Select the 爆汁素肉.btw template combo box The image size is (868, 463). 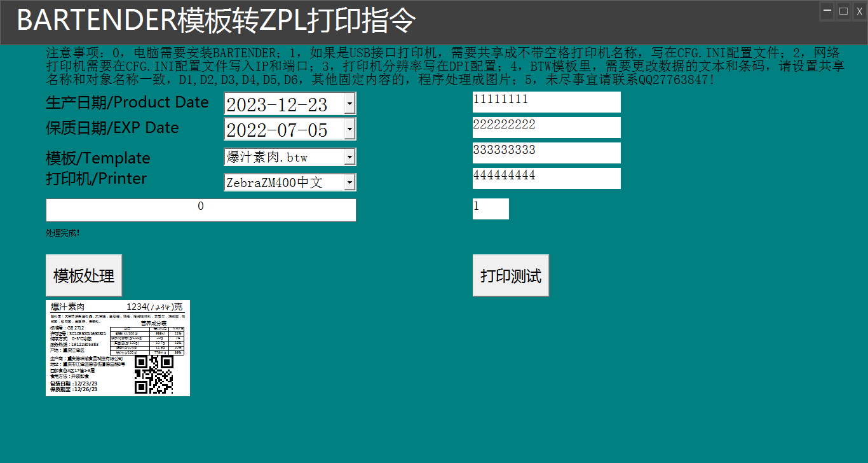pos(290,157)
